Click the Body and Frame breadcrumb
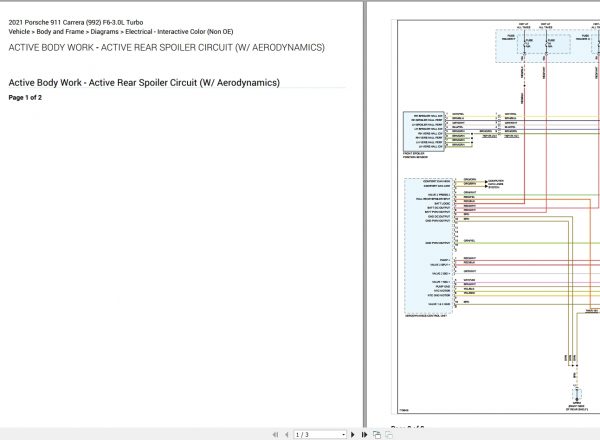The width and height of the screenshot is (600, 440). click(x=60, y=32)
